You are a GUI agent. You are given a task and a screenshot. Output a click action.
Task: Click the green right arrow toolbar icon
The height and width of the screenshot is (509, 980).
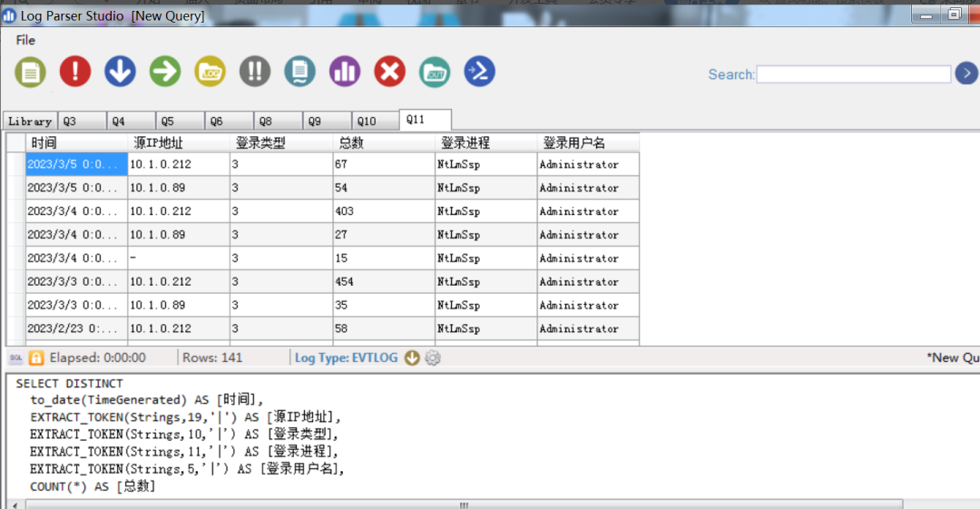pyautogui.click(x=165, y=72)
